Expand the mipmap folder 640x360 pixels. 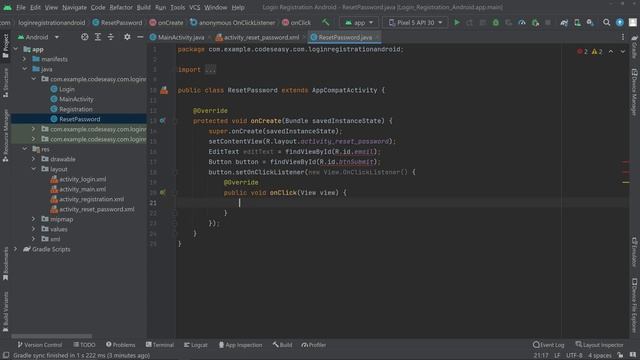[33, 219]
